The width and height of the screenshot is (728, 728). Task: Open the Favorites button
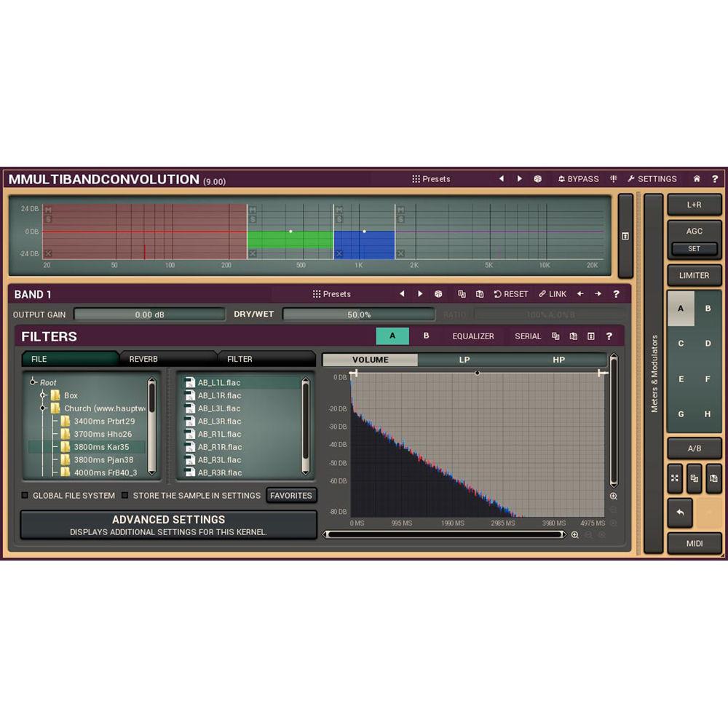pos(291,495)
